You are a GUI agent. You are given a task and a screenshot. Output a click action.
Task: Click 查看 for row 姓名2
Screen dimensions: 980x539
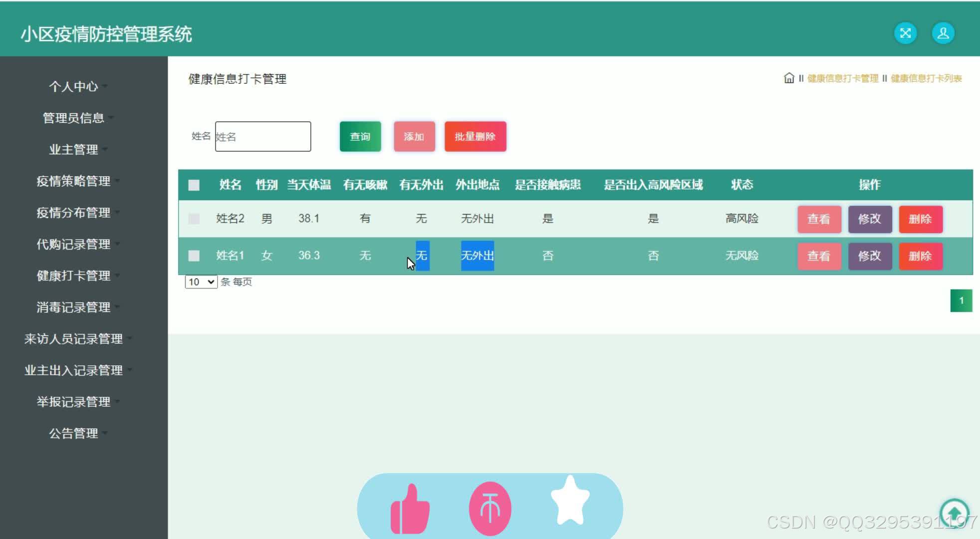click(819, 219)
